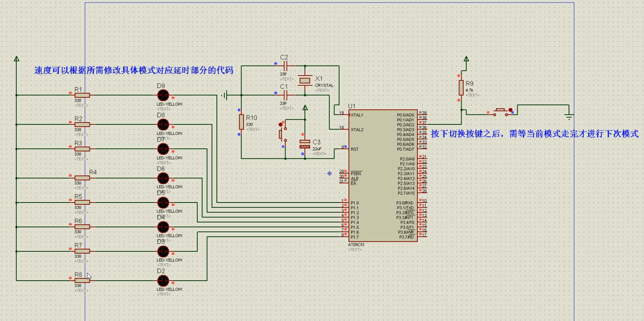
Task: Select LED D5 symbol
Action: pyautogui.click(x=163, y=203)
